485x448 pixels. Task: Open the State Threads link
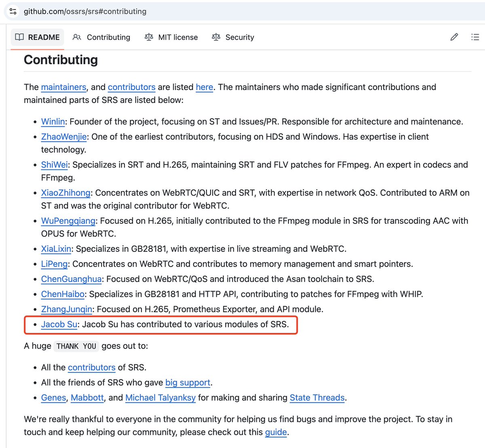317,398
